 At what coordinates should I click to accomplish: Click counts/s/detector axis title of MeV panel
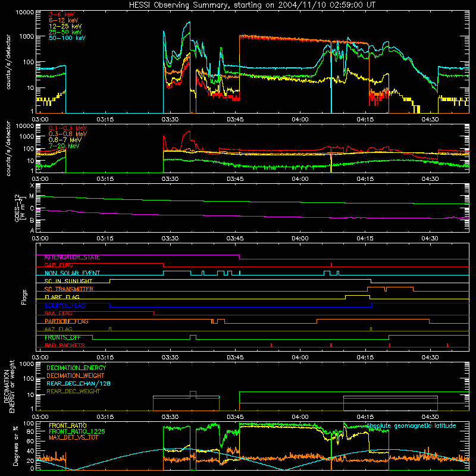click(8, 148)
